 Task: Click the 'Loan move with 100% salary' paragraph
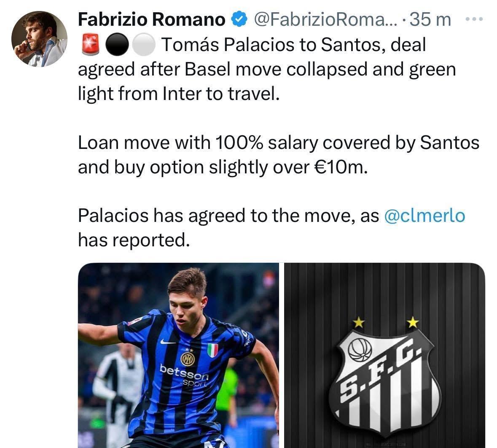pos(278,155)
